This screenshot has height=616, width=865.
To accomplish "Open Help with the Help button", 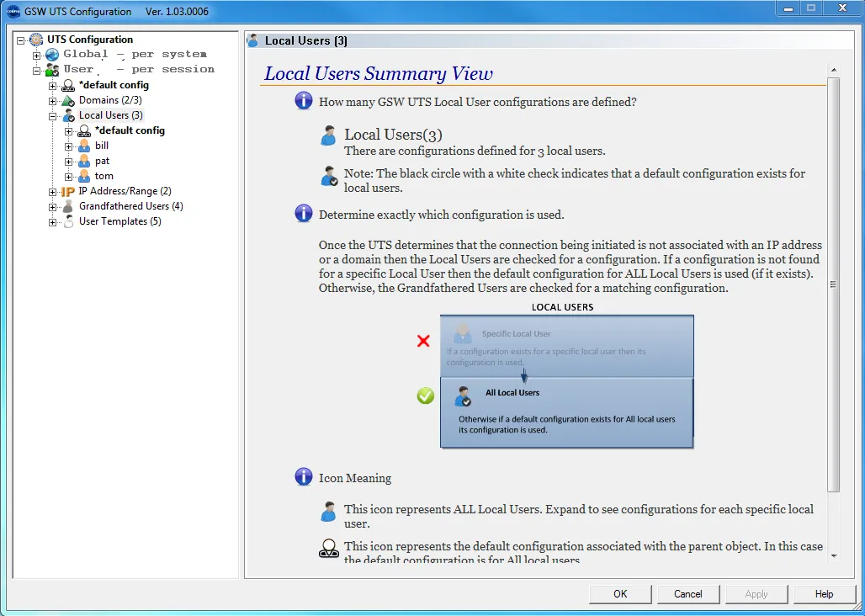I will coord(824,594).
